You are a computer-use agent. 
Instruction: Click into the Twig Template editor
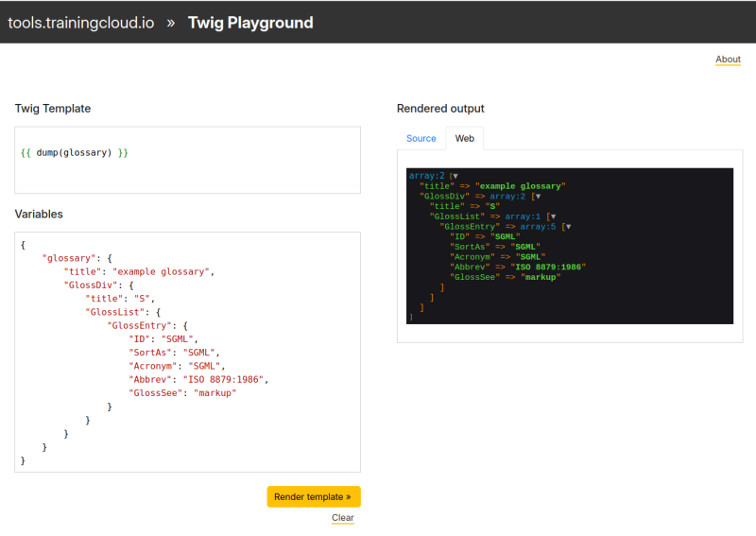[x=187, y=160]
